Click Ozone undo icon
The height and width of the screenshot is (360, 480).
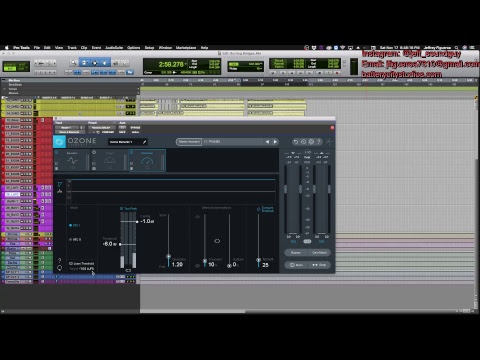(295, 142)
